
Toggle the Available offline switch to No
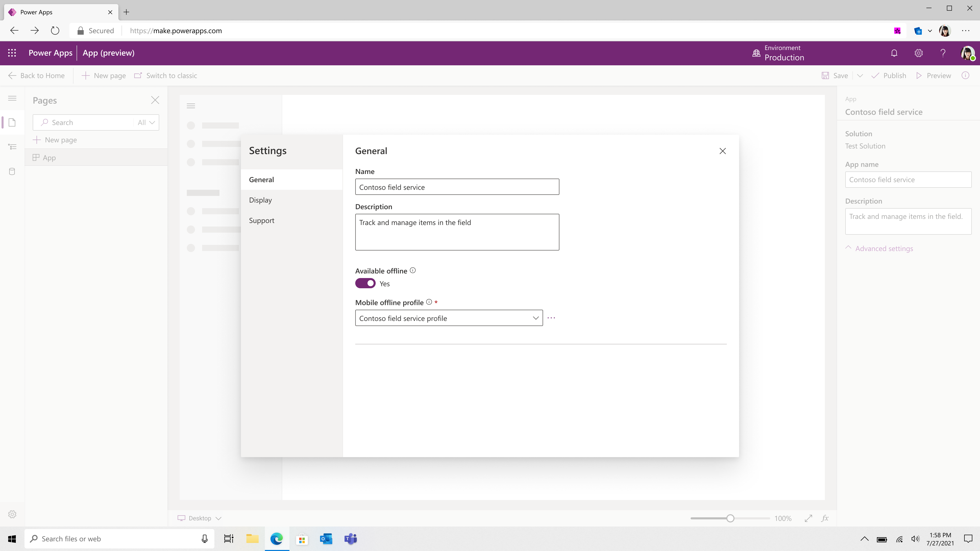[365, 283]
